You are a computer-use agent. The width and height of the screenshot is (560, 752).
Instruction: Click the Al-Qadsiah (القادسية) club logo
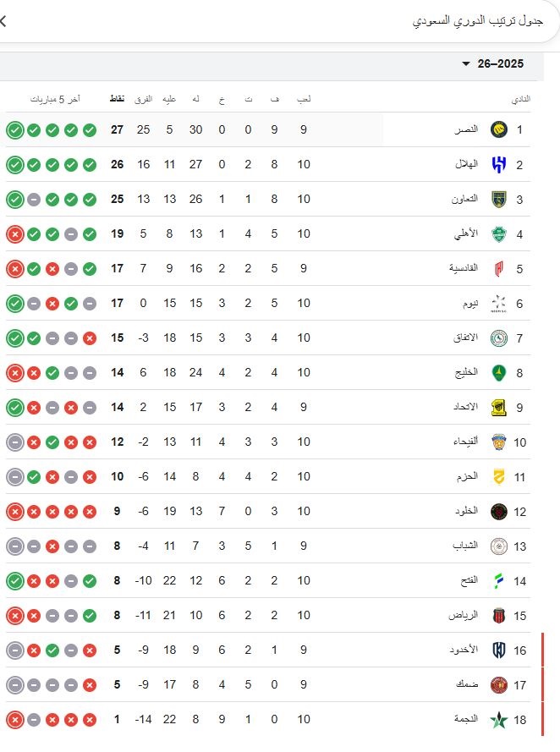click(498, 268)
